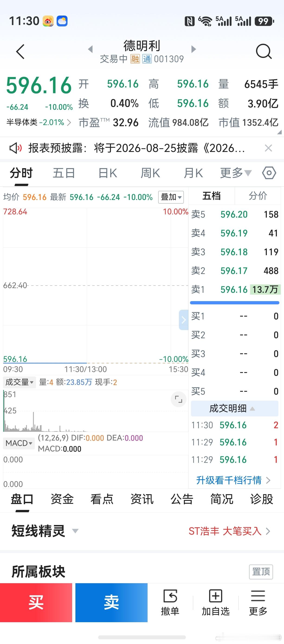Viewport: 284px width, 644px height.
Task: Open 叠加 overlay dropdown
Action: click(171, 197)
